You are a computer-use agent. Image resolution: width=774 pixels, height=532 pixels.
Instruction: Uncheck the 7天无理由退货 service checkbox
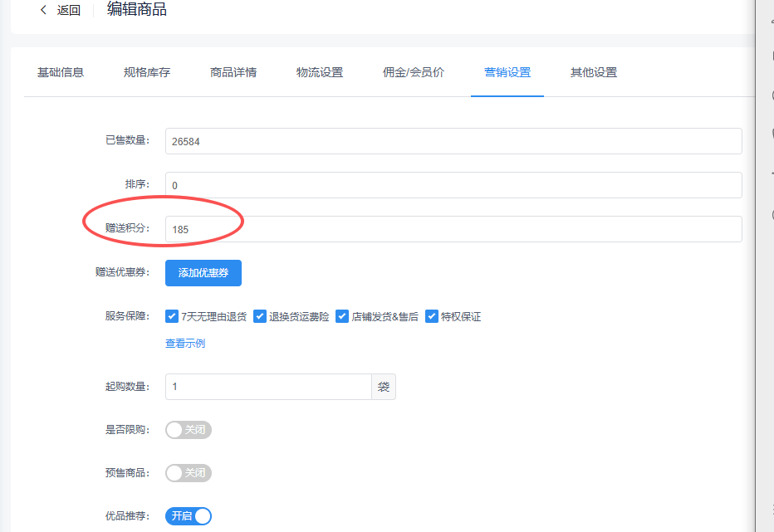pyautogui.click(x=172, y=316)
